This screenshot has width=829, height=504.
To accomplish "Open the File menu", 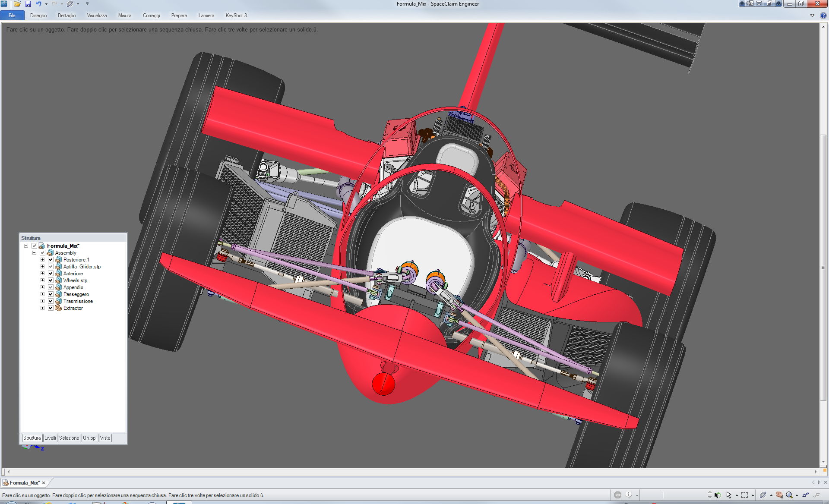I will [x=12, y=16].
